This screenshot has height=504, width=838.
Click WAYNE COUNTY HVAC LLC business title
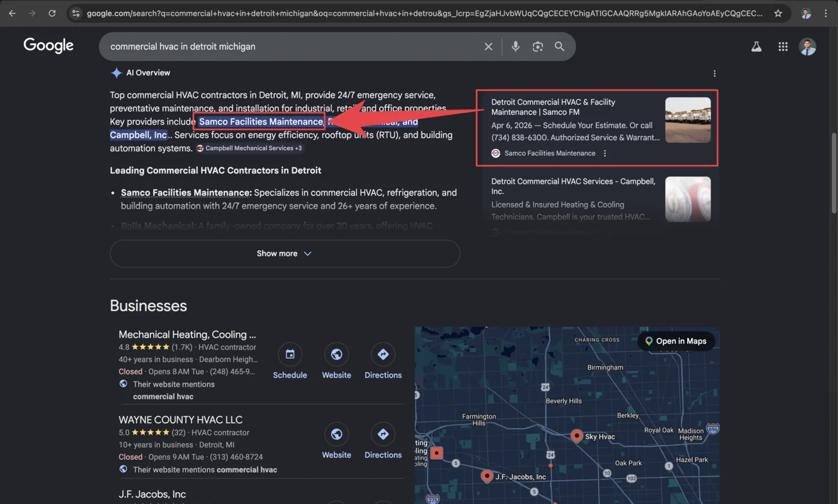(180, 420)
